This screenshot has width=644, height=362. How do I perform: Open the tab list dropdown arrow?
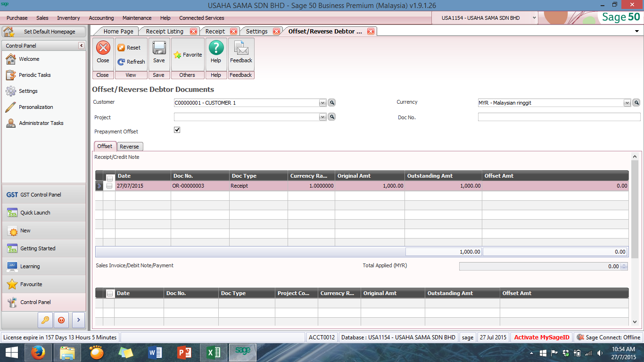(637, 31)
